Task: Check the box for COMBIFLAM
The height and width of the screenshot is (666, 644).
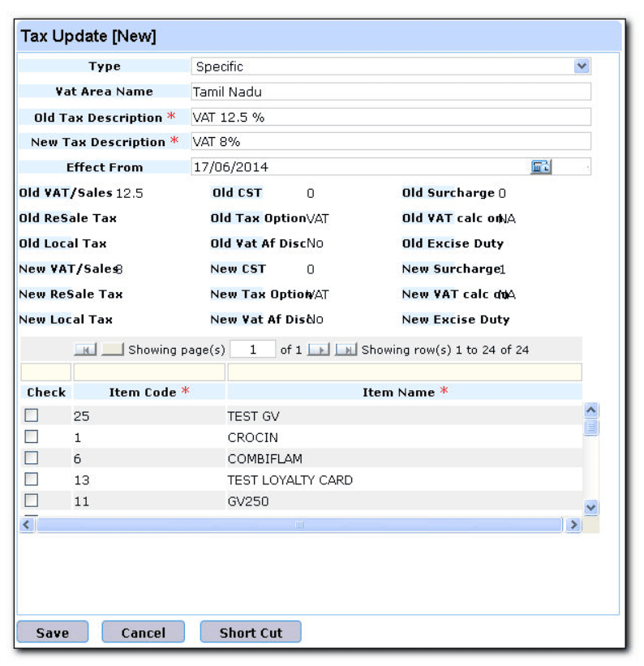Action: tap(32, 458)
